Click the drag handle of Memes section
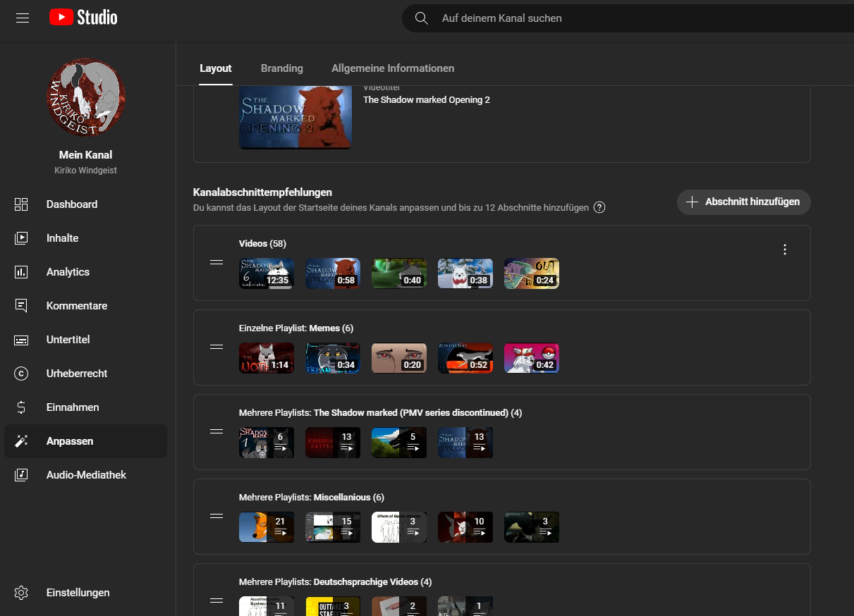This screenshot has width=854, height=616. pos(216,347)
